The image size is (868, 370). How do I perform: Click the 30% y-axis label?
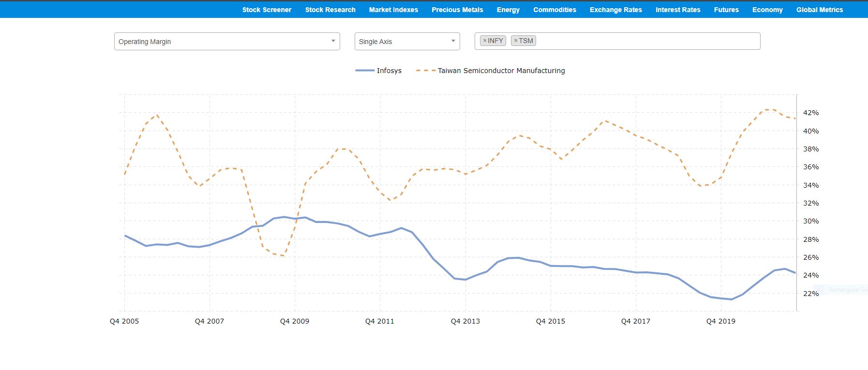811,221
